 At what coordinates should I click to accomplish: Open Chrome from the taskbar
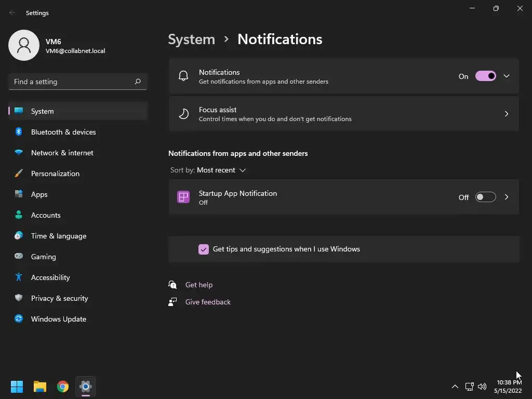click(63, 387)
